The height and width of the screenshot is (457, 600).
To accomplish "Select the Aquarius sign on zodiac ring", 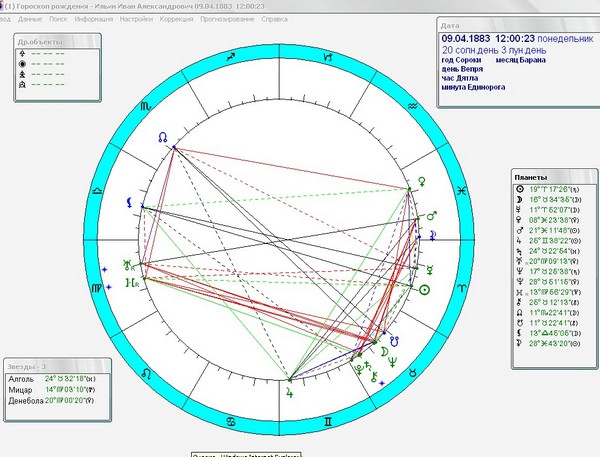I will pos(412,106).
